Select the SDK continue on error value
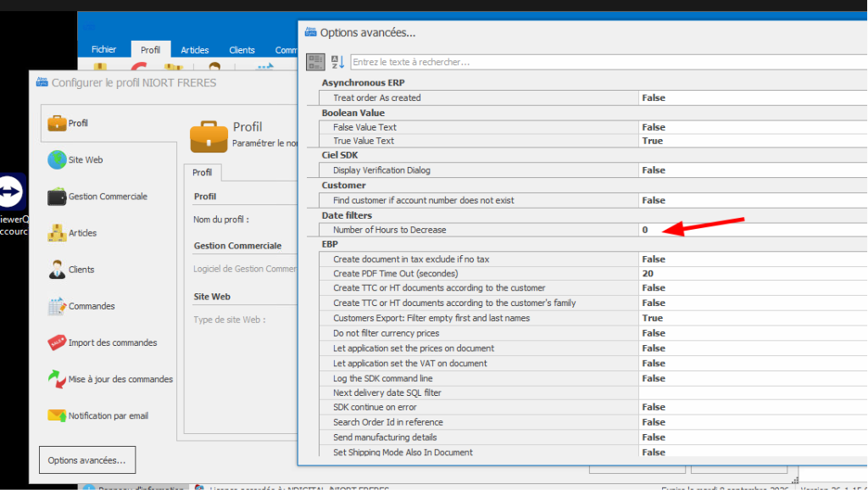Screen dimensions: 868x490 [x=653, y=408]
